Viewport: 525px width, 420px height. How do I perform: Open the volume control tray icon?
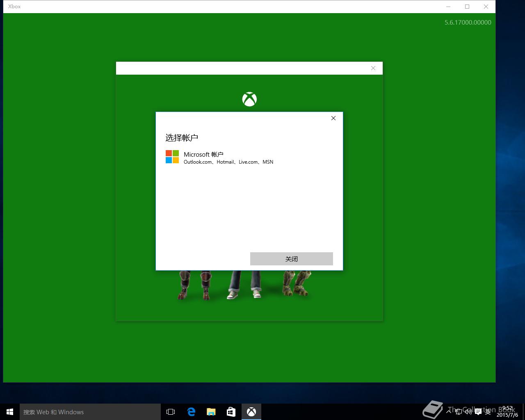[468, 412]
